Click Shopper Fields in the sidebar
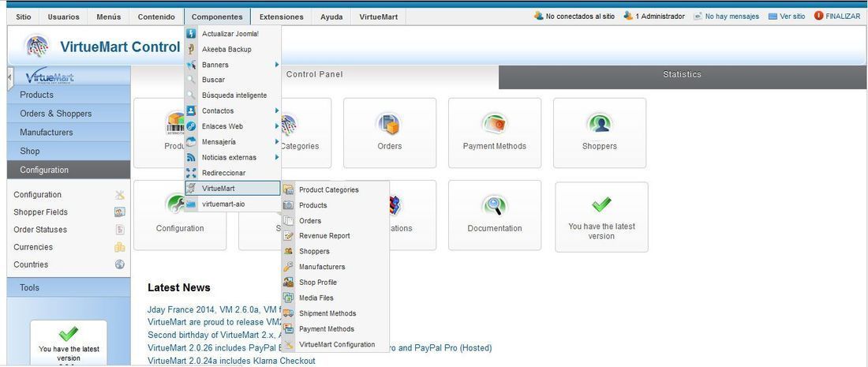This screenshot has width=868, height=367. point(41,212)
